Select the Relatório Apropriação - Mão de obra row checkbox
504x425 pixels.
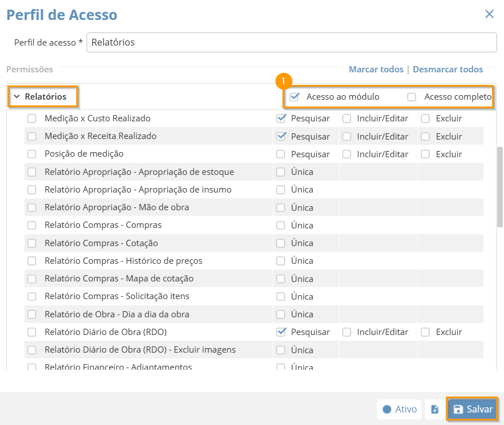(x=32, y=207)
